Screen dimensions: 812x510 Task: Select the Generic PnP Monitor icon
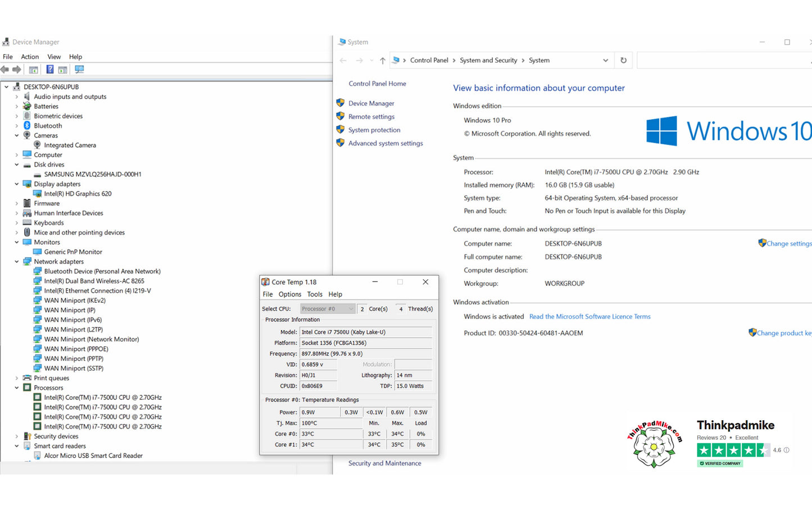pyautogui.click(x=37, y=252)
